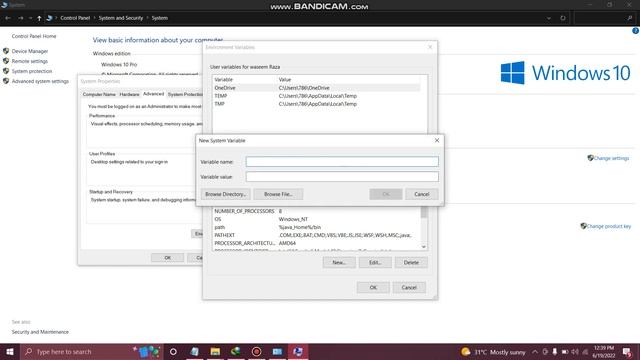Open System protection link

[x=32, y=71]
